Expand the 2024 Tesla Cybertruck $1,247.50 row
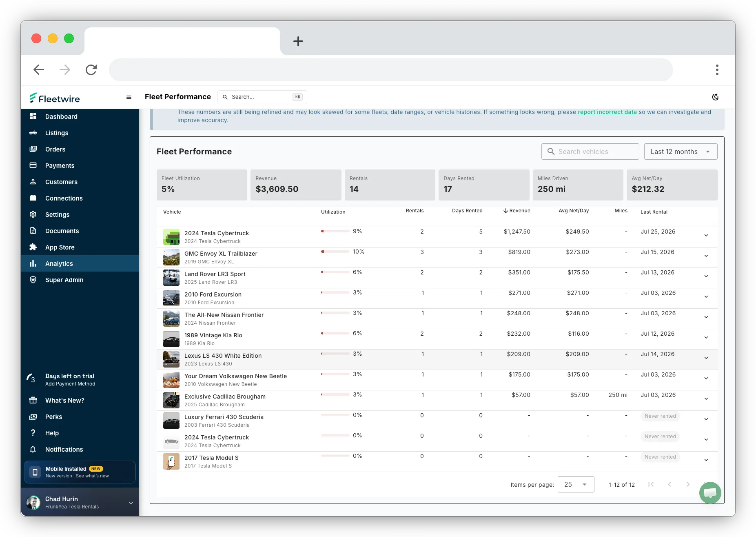The height and width of the screenshot is (537, 756). pyautogui.click(x=706, y=236)
